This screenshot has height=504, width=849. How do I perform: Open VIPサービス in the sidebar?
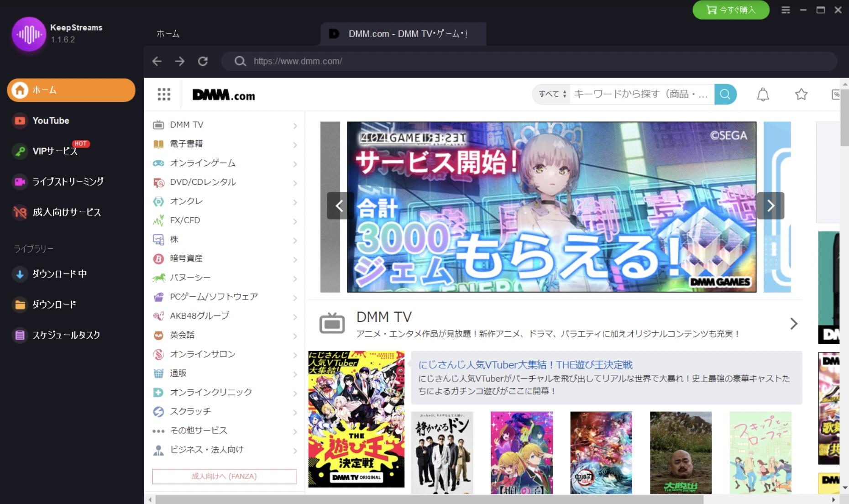[55, 151]
